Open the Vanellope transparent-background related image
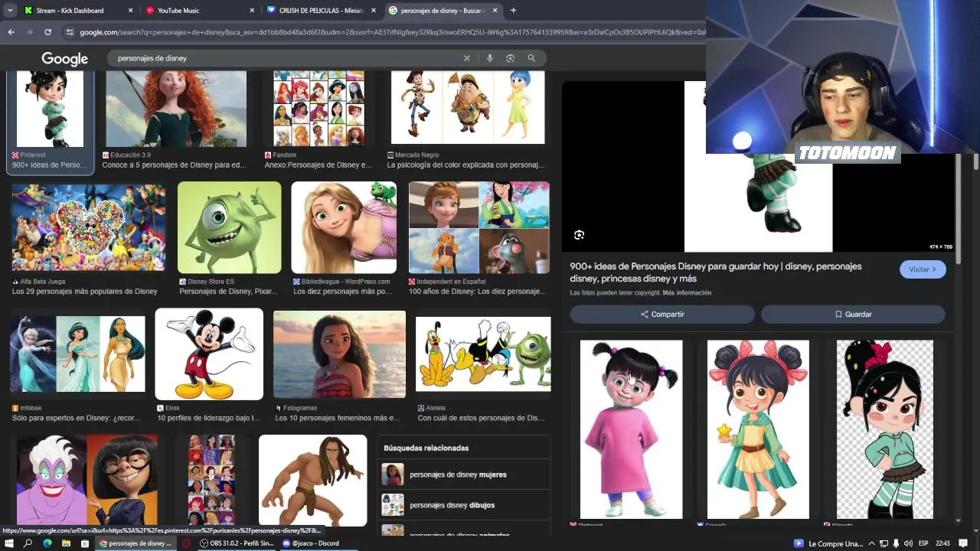The width and height of the screenshot is (980, 551). (x=885, y=429)
